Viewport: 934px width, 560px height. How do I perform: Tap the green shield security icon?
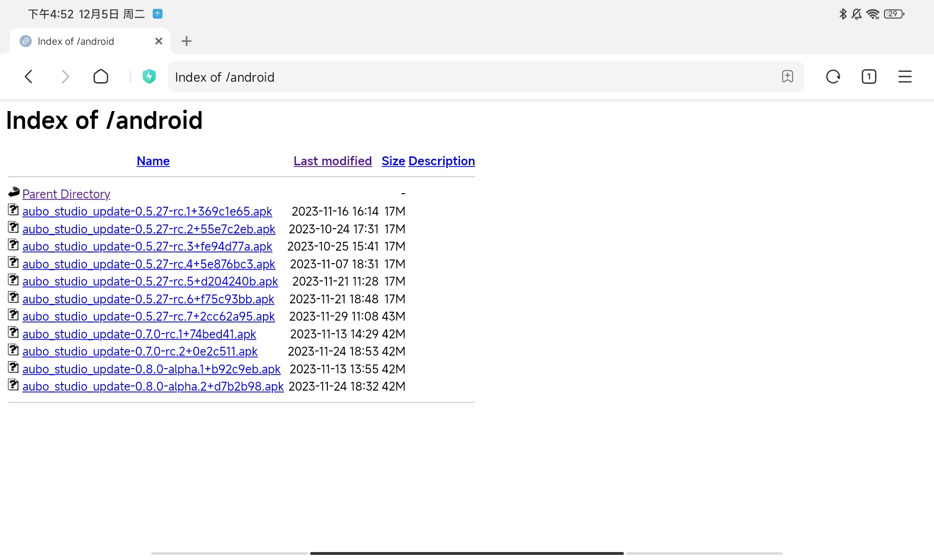(149, 77)
